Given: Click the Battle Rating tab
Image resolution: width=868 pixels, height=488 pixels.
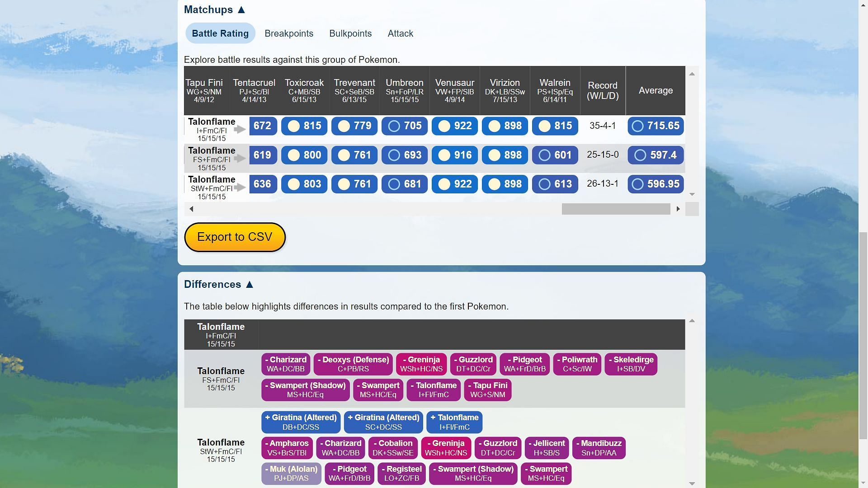Looking at the screenshot, I should 221,33.
